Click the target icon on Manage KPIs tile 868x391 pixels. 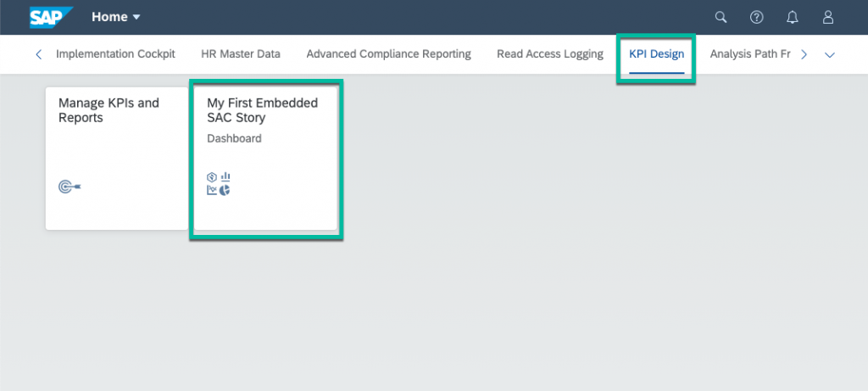click(70, 187)
